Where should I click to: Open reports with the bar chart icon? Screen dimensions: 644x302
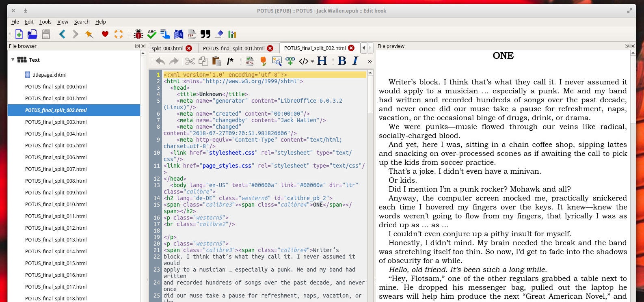click(232, 34)
